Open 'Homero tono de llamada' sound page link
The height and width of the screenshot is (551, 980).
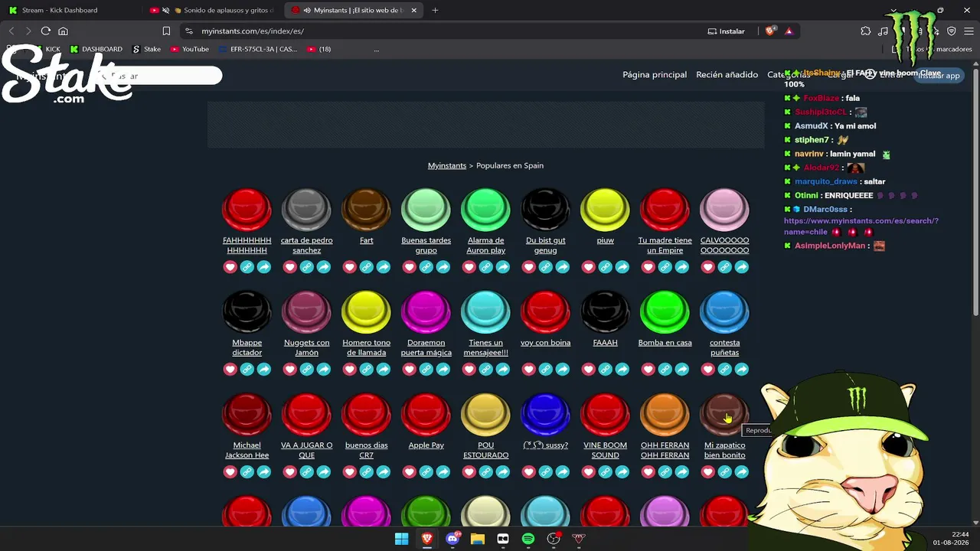[x=367, y=347]
